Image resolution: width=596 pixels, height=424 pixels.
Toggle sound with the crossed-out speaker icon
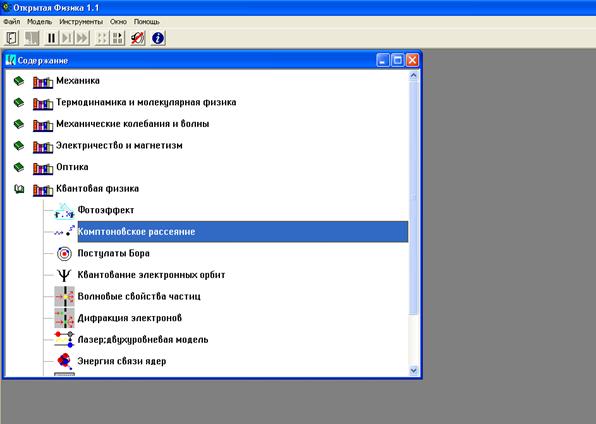point(138,38)
